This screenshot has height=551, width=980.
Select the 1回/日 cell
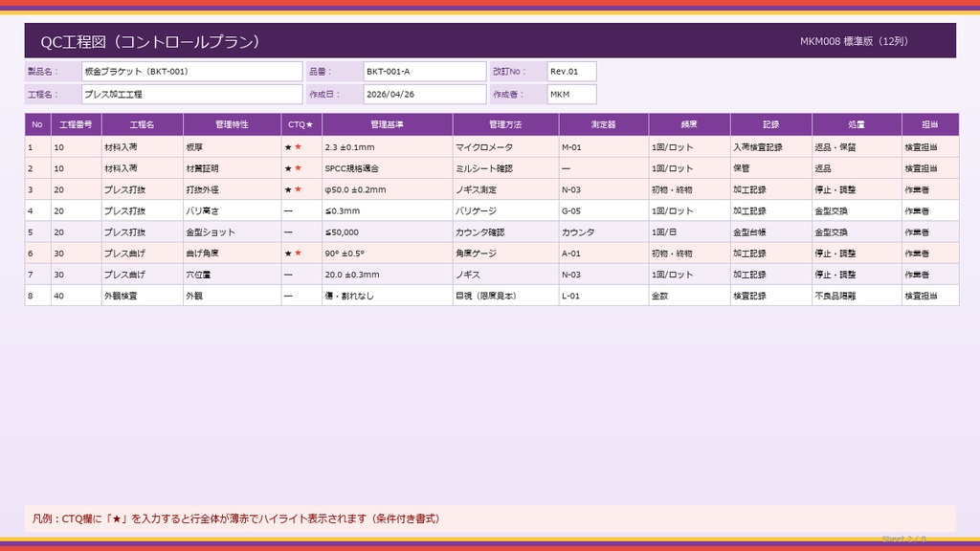(x=689, y=232)
